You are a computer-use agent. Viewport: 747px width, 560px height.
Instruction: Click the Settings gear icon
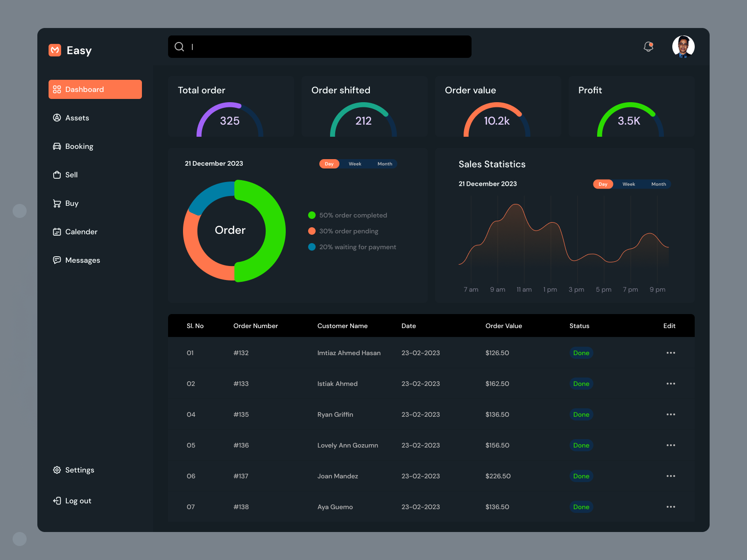pos(57,470)
